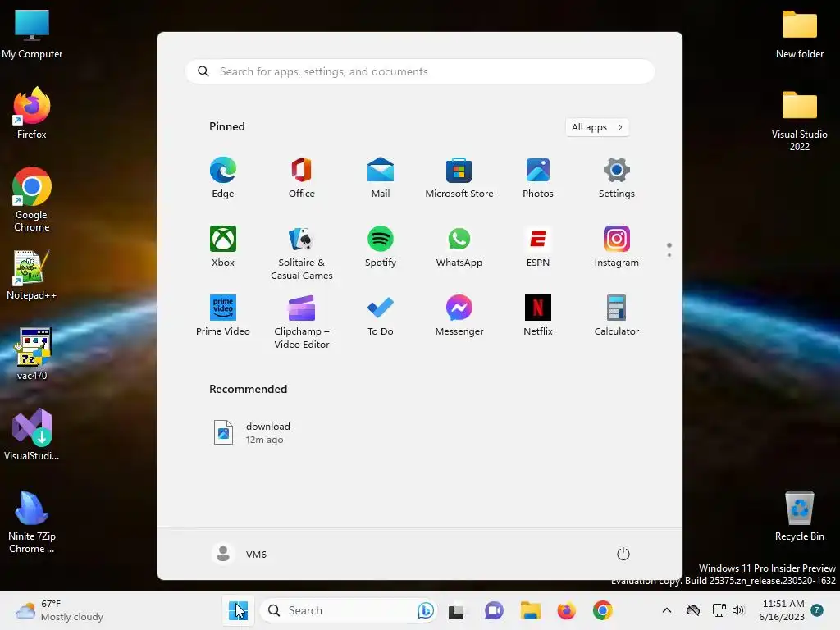
Task: Open the Edge pinned app
Action: point(223,178)
